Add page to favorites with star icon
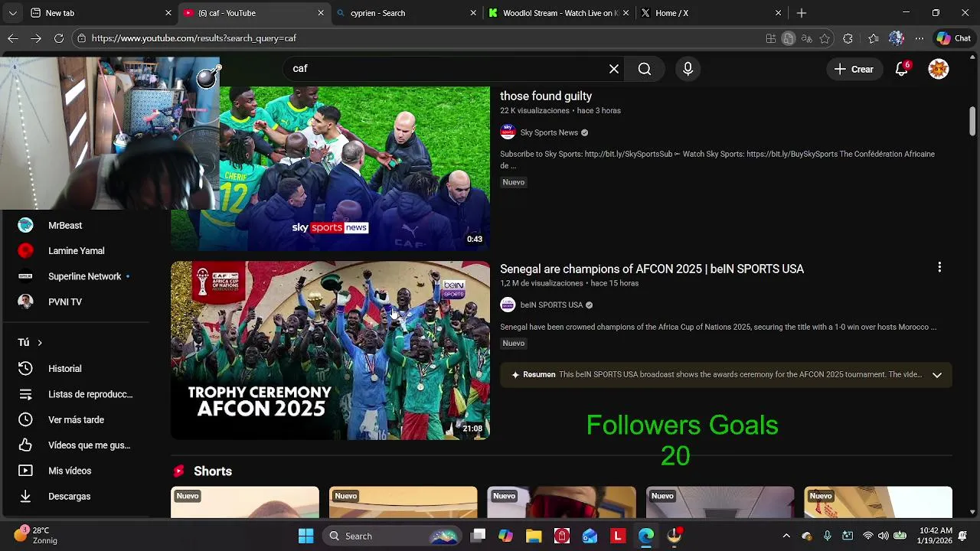The width and height of the screenshot is (980, 551). [825, 38]
